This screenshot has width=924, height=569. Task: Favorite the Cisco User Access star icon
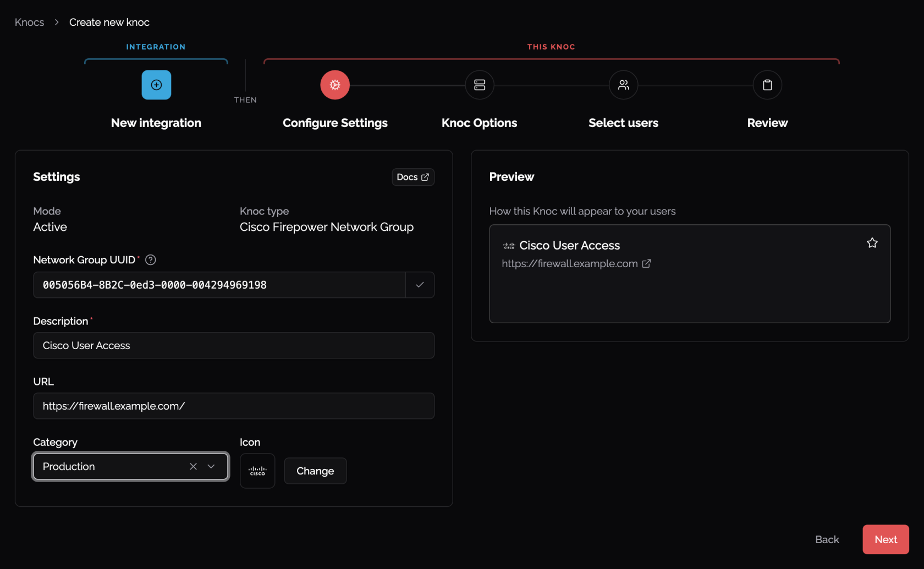point(872,243)
